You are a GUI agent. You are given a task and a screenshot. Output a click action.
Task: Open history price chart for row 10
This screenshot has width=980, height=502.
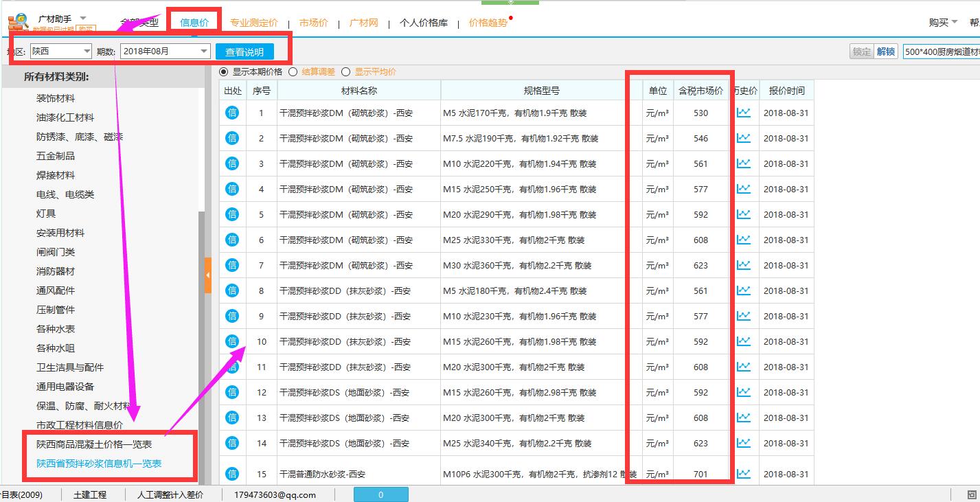[744, 341]
